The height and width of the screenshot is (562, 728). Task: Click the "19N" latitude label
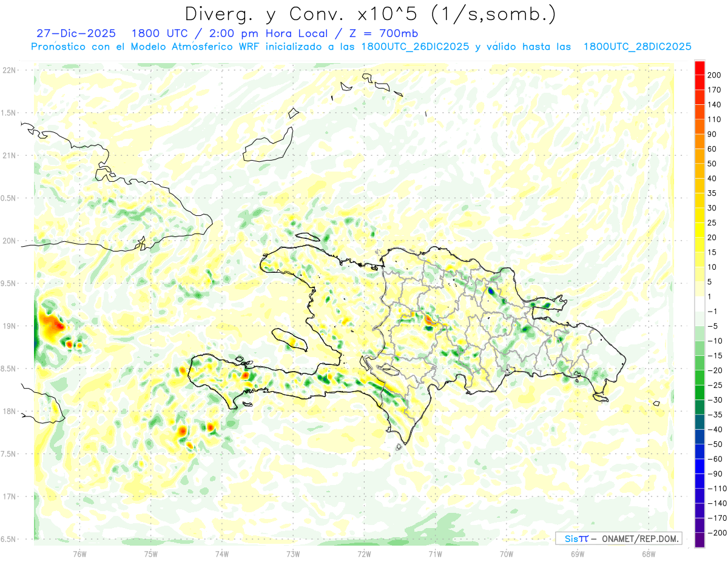point(8,326)
